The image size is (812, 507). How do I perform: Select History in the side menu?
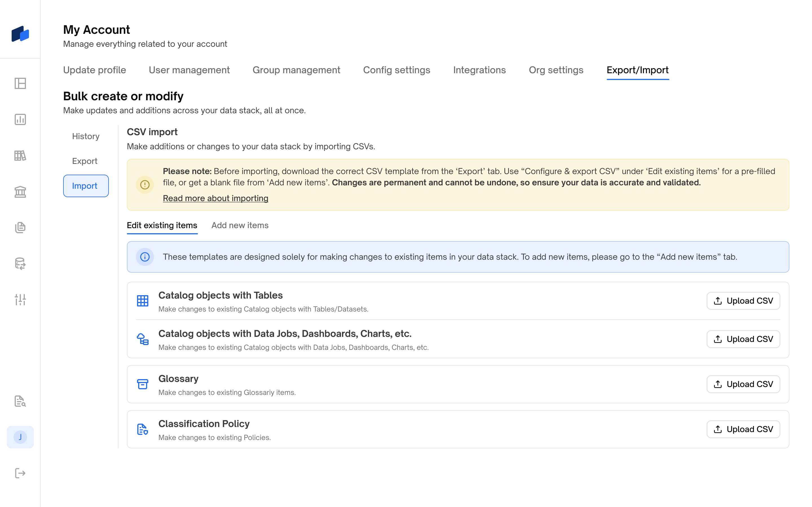[x=85, y=136]
